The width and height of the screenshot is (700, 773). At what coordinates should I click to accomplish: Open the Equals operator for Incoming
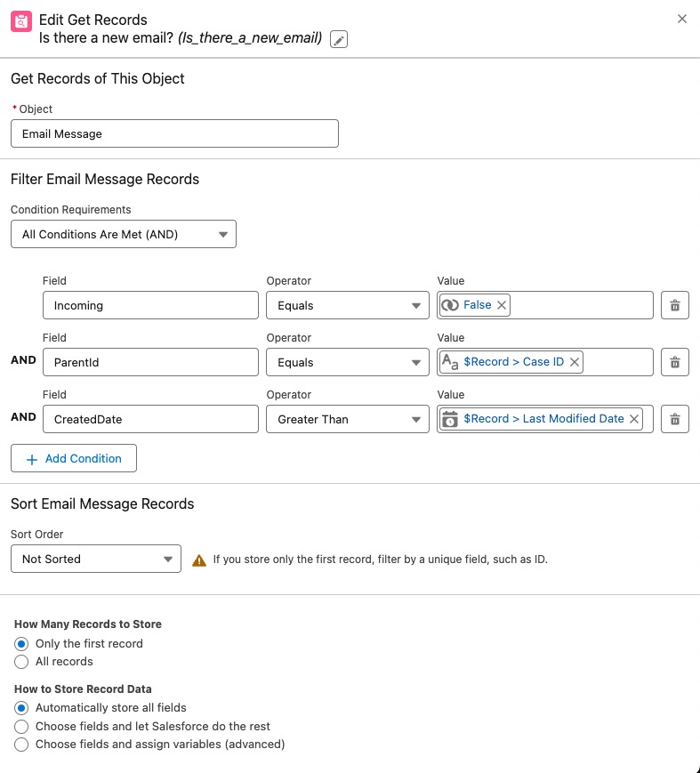(x=348, y=305)
